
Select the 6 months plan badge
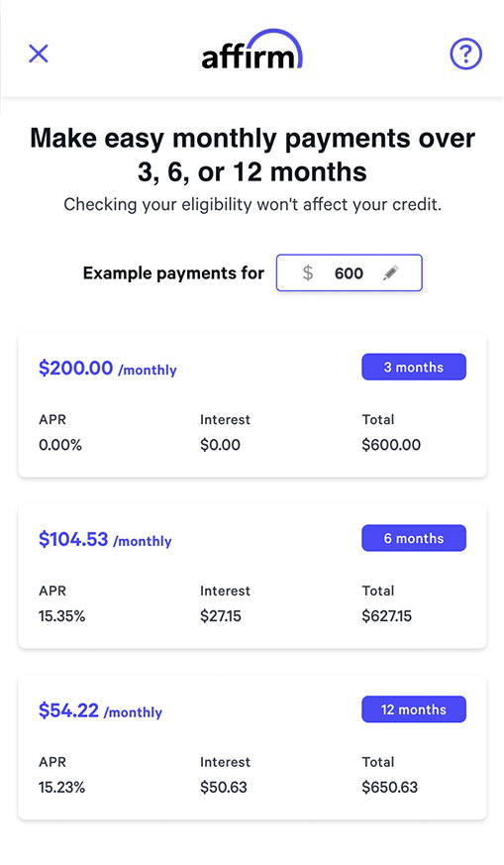pos(414,538)
